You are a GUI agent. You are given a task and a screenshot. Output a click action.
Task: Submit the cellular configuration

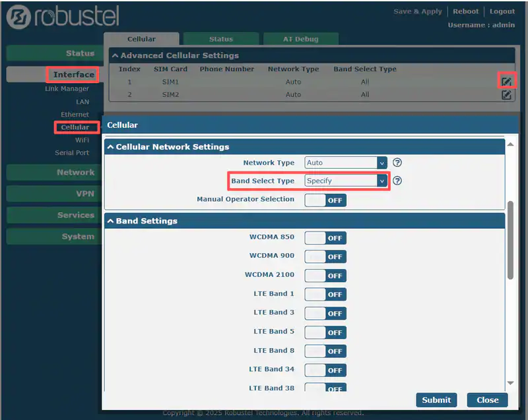[x=436, y=400]
